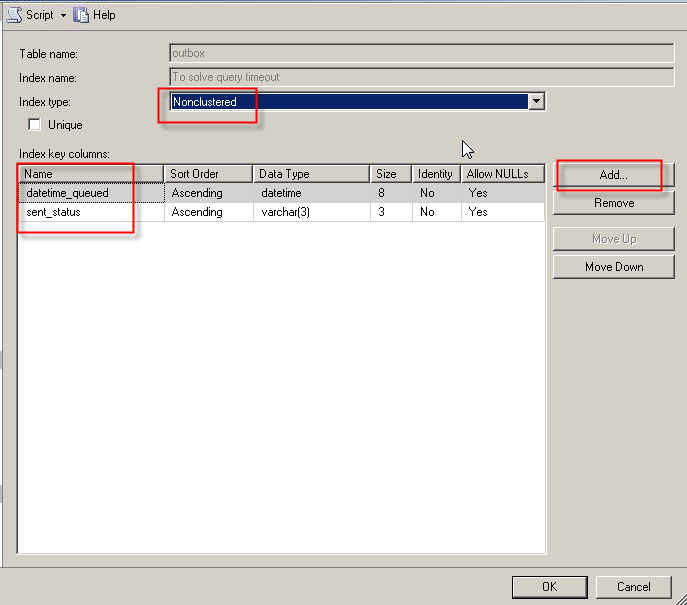Click the Name column header
The height and width of the screenshot is (605, 687).
pos(91,174)
